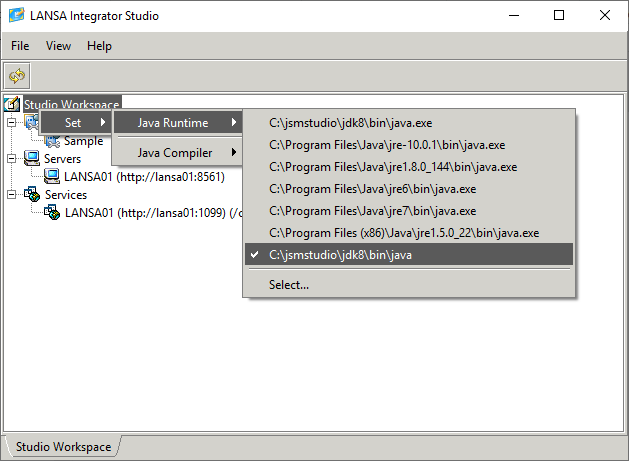Viewport: 629px width, 461px height.
Task: Select the Sample project label
Action: (x=83, y=141)
